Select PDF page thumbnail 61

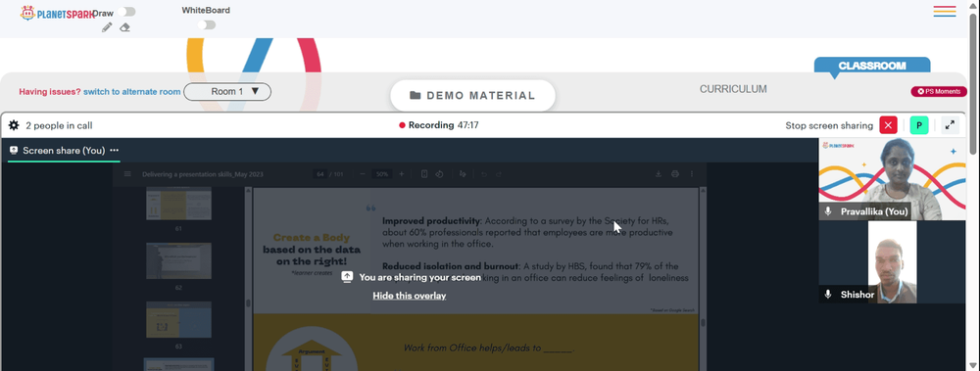click(x=178, y=203)
